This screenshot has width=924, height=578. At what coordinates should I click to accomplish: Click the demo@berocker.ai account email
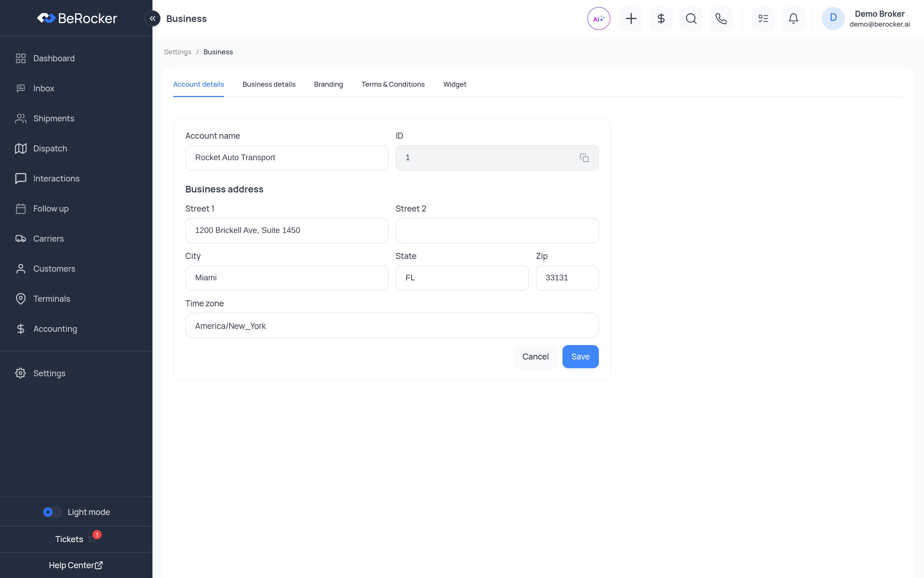coord(879,24)
